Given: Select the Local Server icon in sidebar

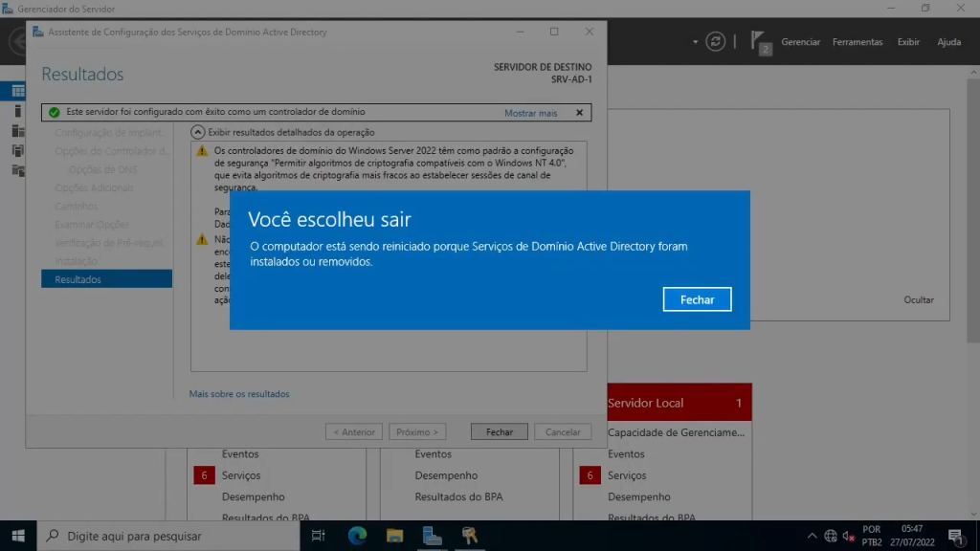Looking at the screenshot, I should pos(17,111).
